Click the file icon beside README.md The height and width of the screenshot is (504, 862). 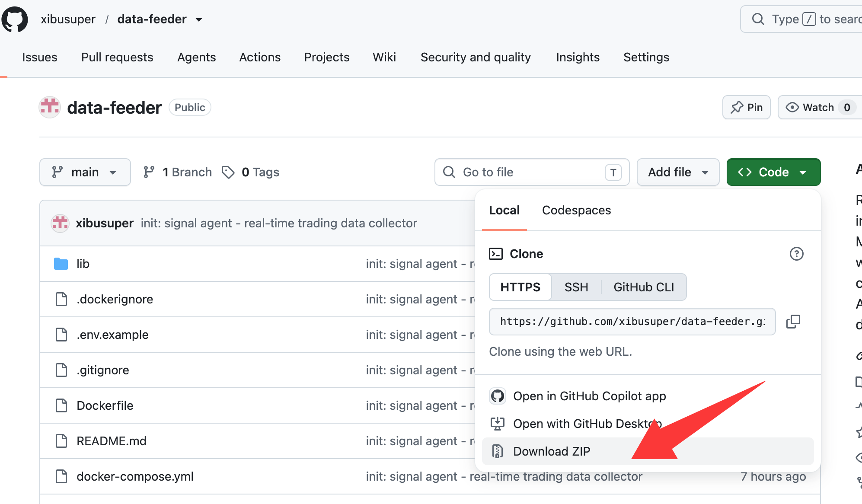(x=61, y=441)
